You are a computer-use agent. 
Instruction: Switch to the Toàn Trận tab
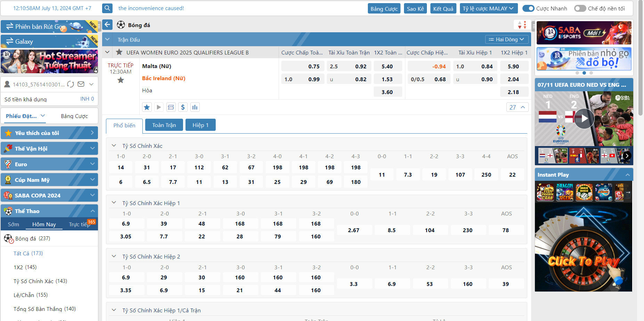pos(164,125)
